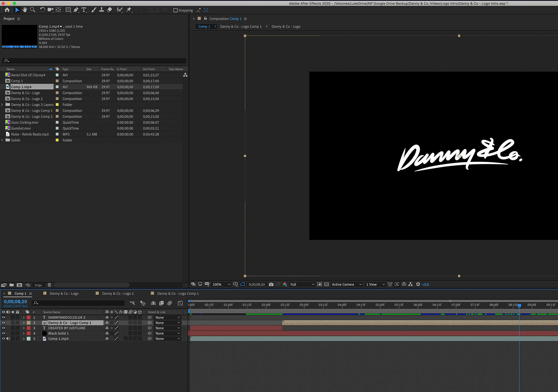Switch to the Danny & Co - Logo 2 timeline tab
This screenshot has height=392, width=558.
point(118,294)
